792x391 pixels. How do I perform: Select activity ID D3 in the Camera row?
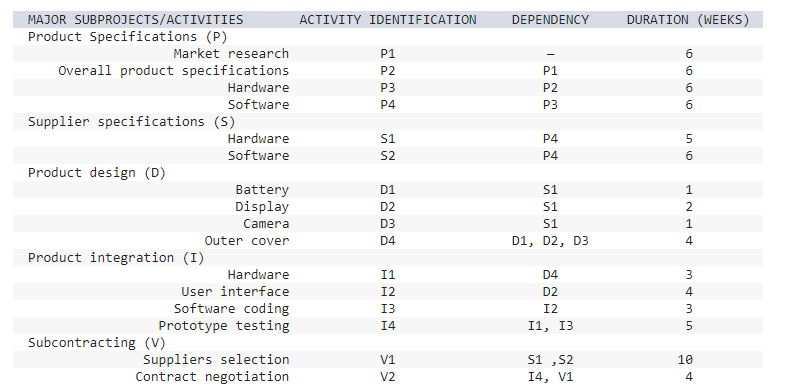[387, 224]
